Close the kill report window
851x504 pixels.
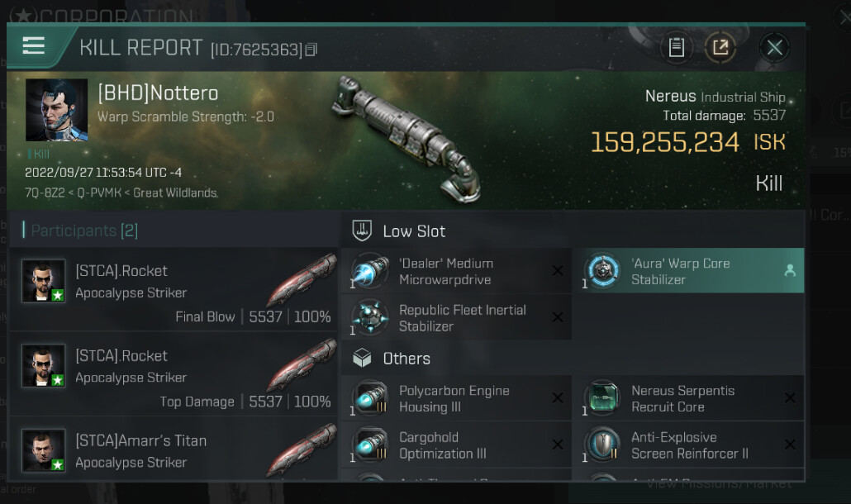774,48
